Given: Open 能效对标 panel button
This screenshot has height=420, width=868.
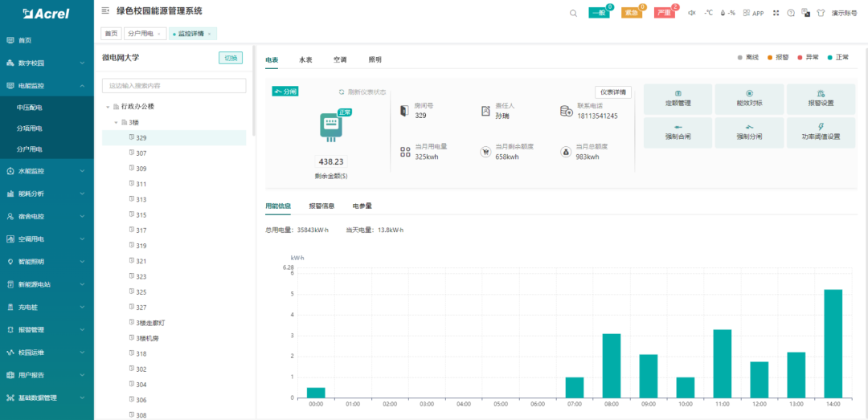Looking at the screenshot, I should click(x=749, y=100).
